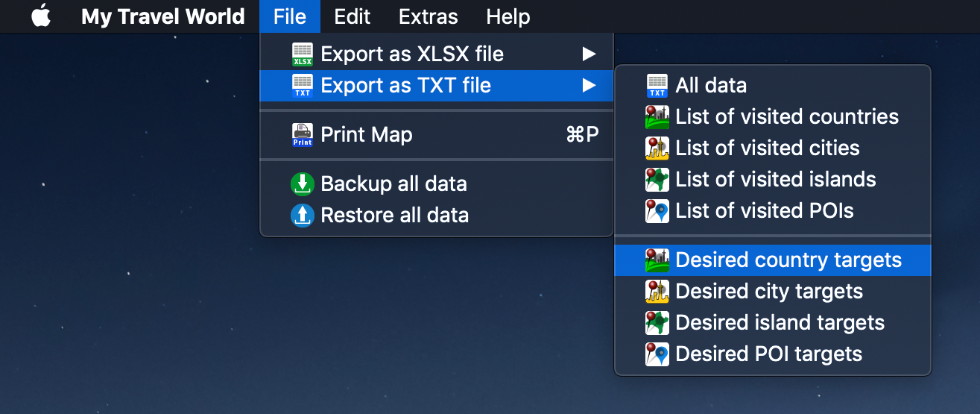Image resolution: width=980 pixels, height=414 pixels.
Task: Click the printer icon beside Print Map
Action: point(303,135)
